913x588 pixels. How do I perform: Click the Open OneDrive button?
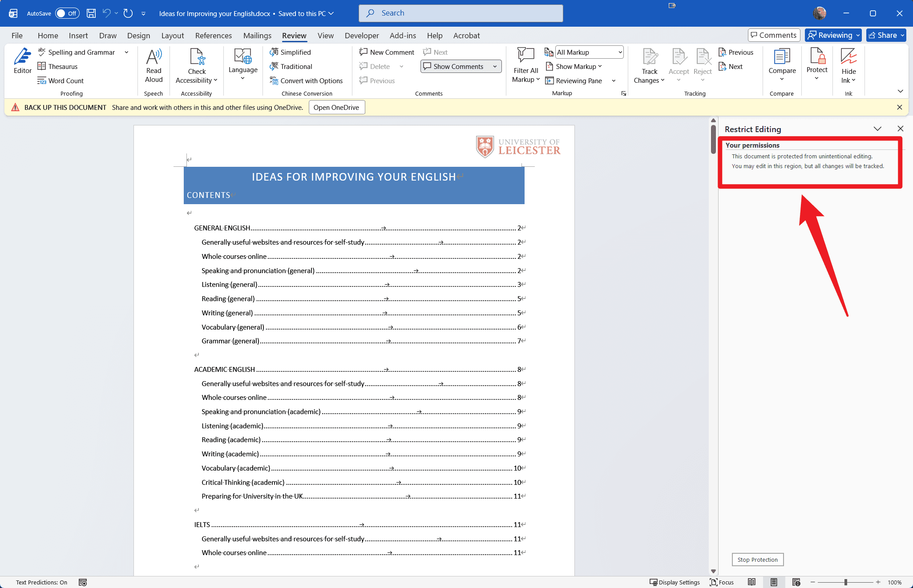click(x=336, y=107)
